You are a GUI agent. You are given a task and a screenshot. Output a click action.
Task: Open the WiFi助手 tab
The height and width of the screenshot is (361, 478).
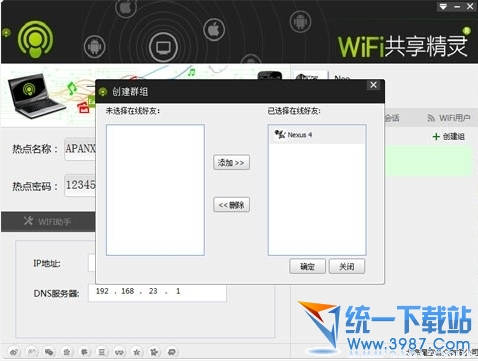pyautogui.click(x=48, y=221)
